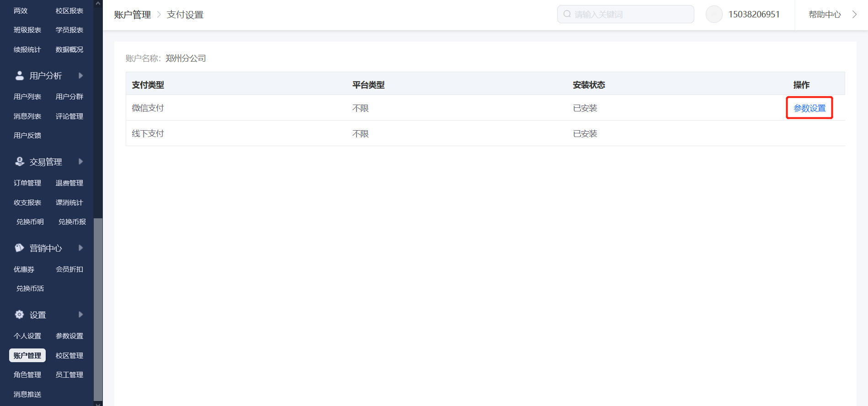Select 兑换币明 in sidebar
Image resolution: width=868 pixels, height=406 pixels.
(30, 222)
